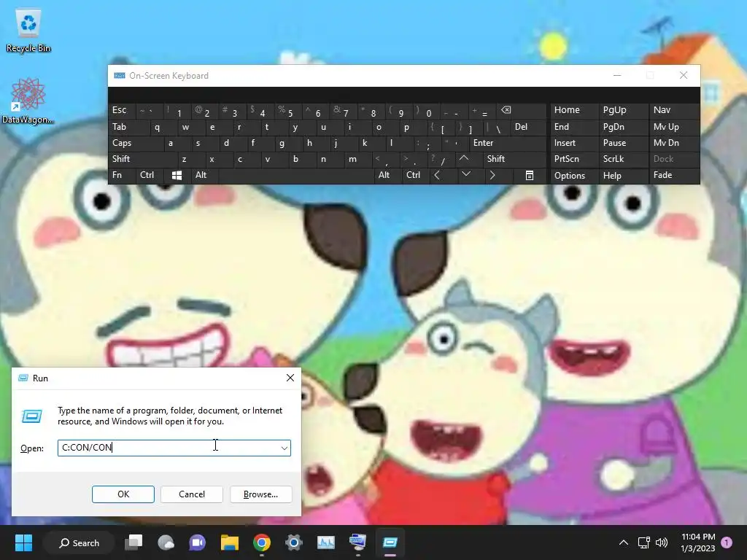Tap the Windows logo key on keyboard

point(177,175)
